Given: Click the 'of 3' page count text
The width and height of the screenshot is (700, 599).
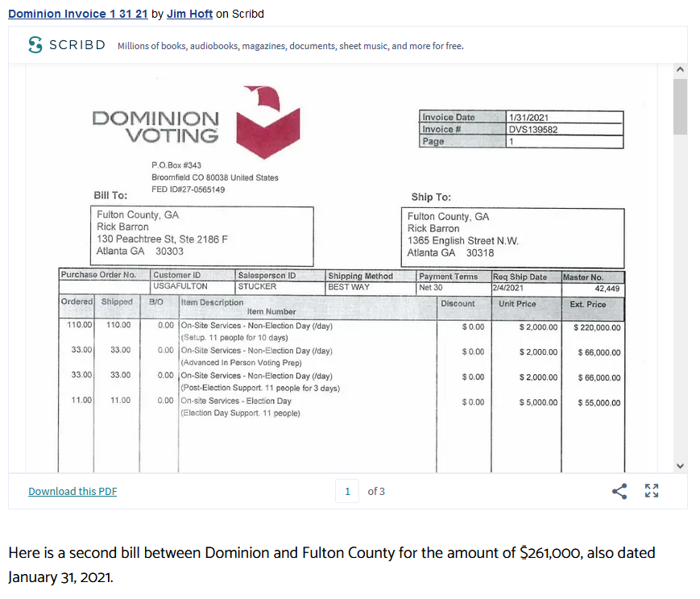Looking at the screenshot, I should [x=376, y=491].
